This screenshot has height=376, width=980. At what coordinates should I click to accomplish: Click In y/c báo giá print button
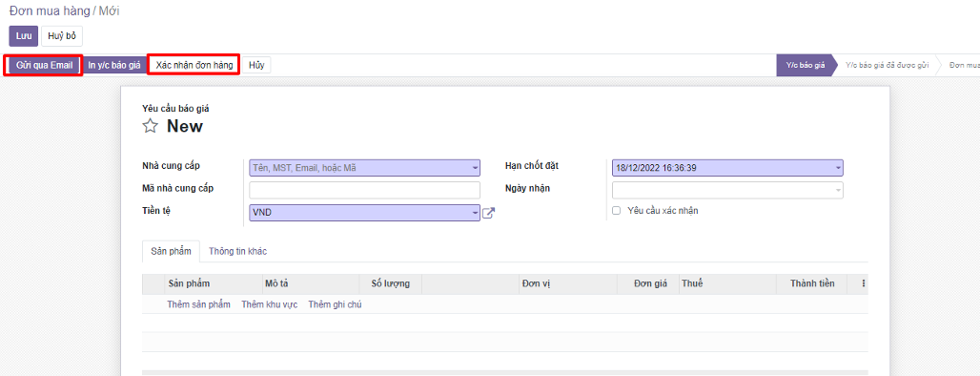[114, 65]
